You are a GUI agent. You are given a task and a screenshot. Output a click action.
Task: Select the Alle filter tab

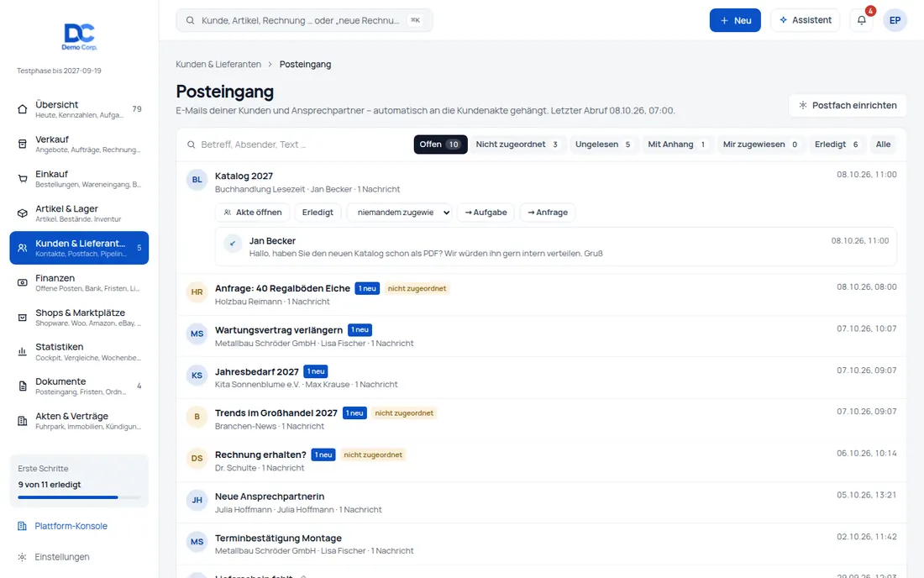click(883, 144)
